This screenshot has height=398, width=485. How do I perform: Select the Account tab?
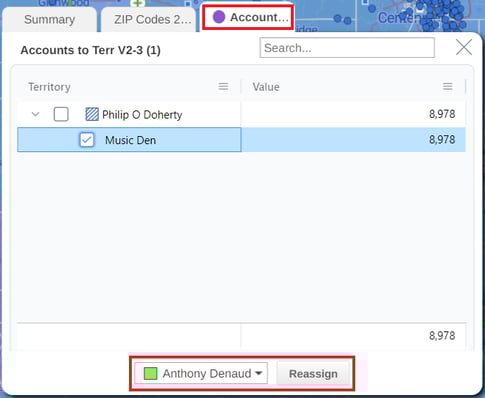coord(248,17)
